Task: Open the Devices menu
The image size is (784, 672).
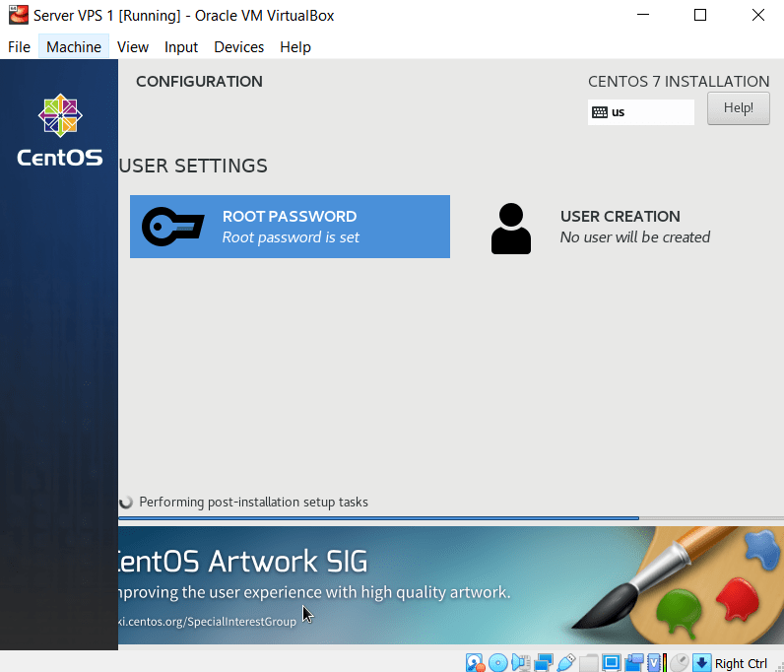Action: tap(238, 47)
